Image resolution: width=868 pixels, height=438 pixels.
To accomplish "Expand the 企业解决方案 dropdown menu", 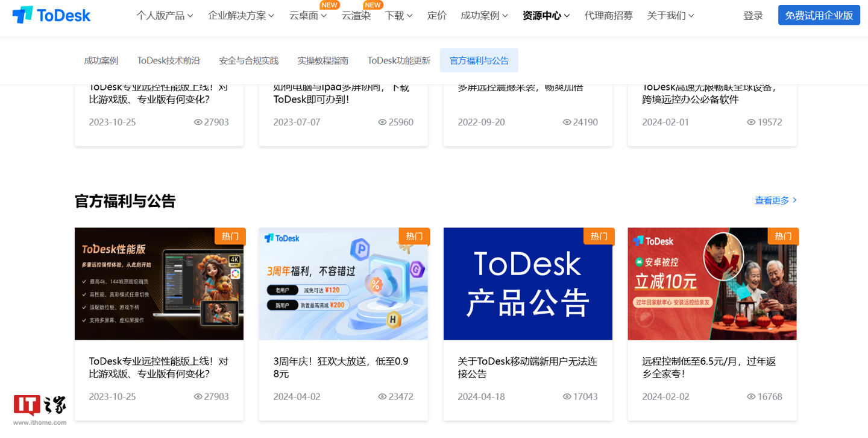I will tap(241, 16).
